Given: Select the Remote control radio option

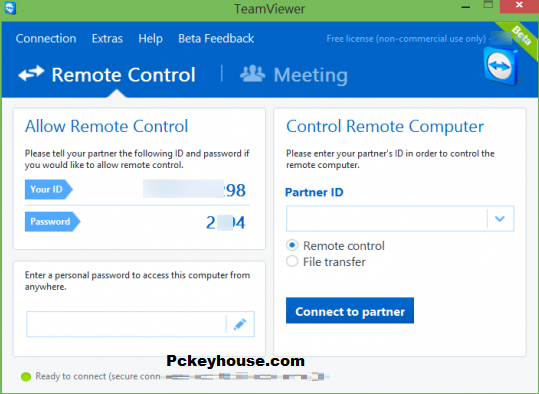Looking at the screenshot, I should pyautogui.click(x=292, y=245).
